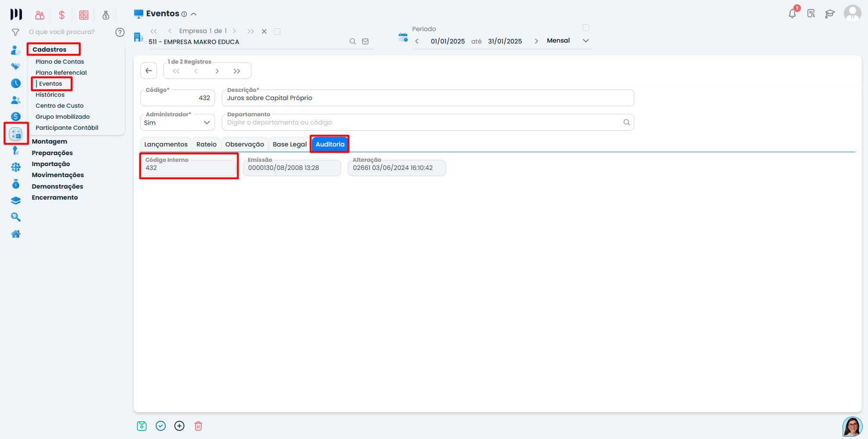Viewport: 868px width, 439px height.
Task: Click the green save icon at bottom
Action: click(142, 426)
